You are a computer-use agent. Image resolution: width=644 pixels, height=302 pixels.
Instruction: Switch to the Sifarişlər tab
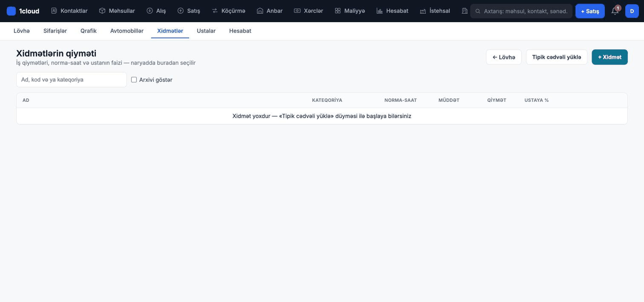pos(55,31)
